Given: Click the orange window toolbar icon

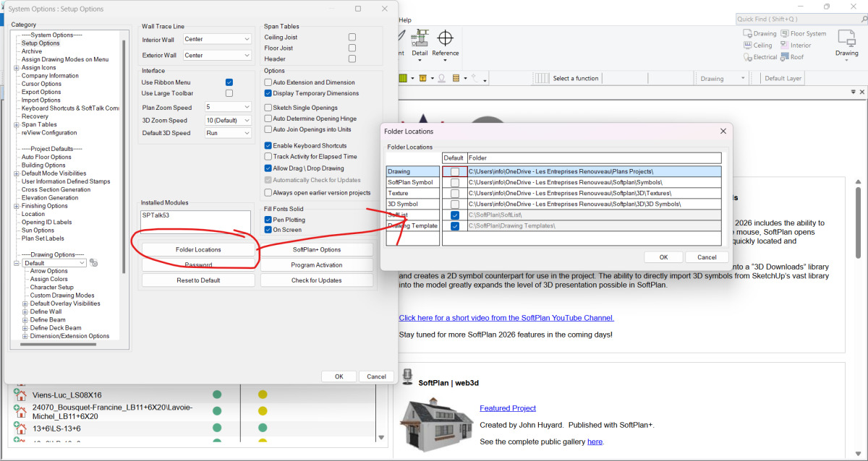Looking at the screenshot, I should pyautogui.click(x=422, y=79).
